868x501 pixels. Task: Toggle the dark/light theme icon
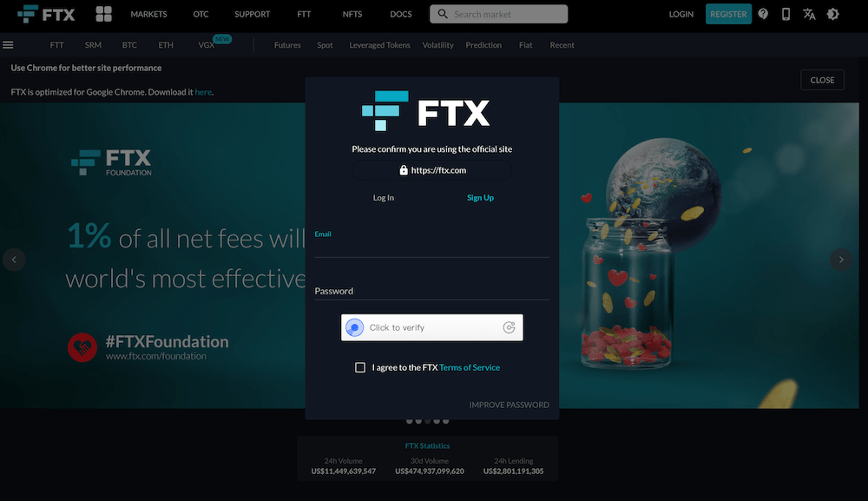click(x=832, y=14)
